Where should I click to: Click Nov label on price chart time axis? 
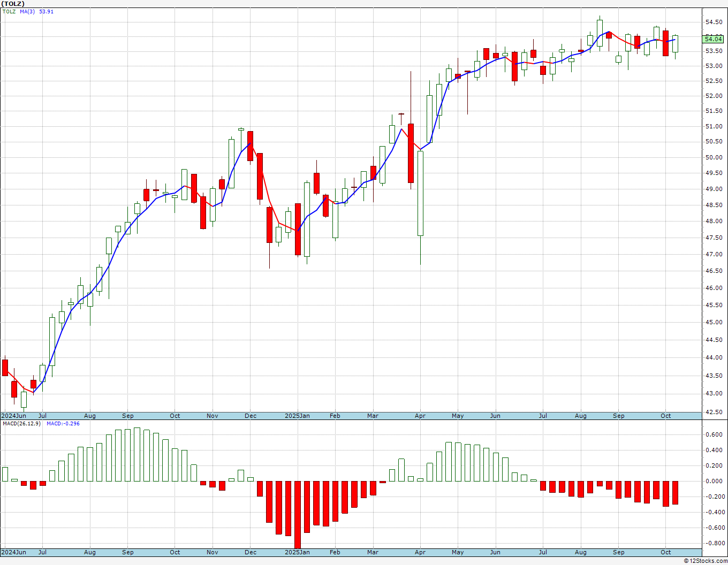(x=213, y=416)
